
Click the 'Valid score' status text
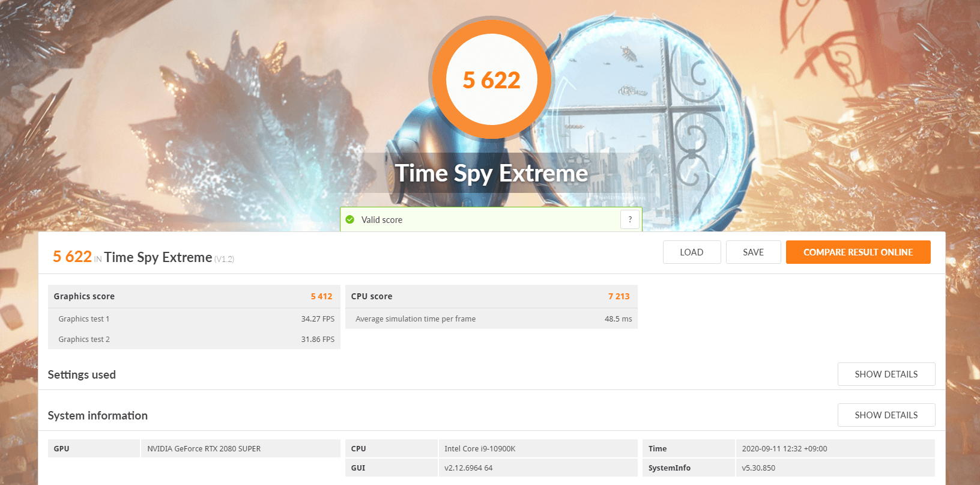[382, 220]
